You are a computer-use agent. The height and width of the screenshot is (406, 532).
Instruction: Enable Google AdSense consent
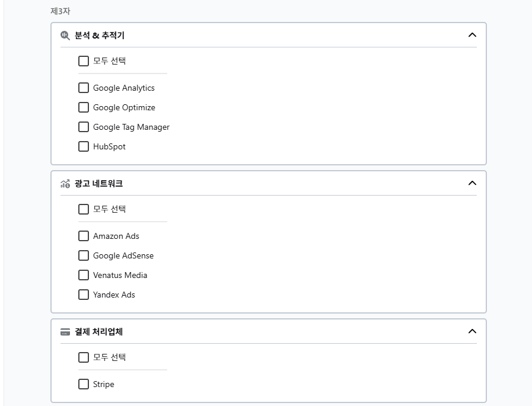click(x=83, y=255)
